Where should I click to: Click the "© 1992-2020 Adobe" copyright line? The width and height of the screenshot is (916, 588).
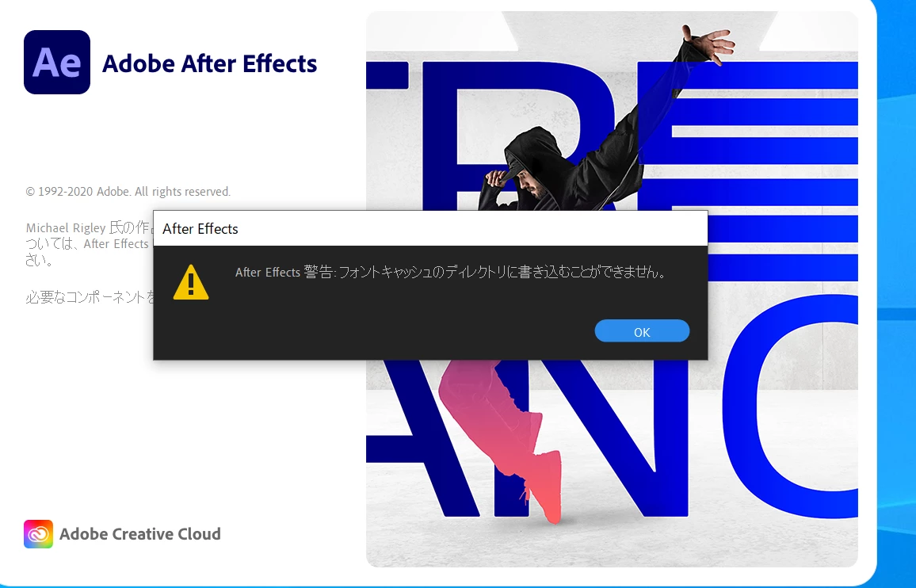128,192
